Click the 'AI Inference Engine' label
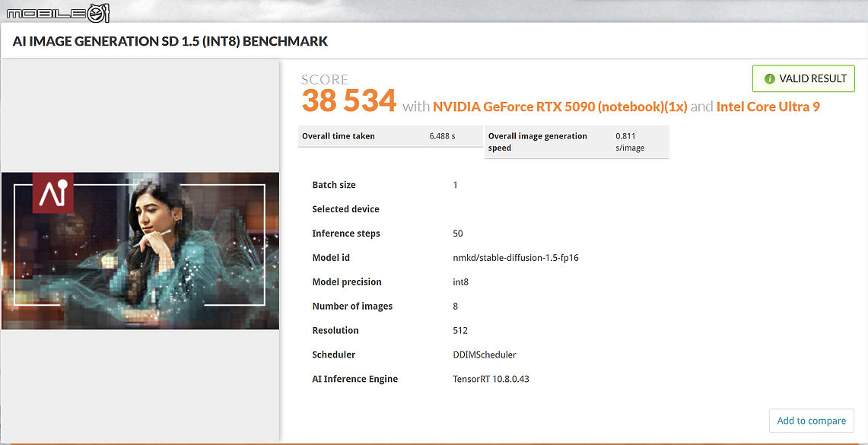Screen dimensions: 868x445 click(355, 379)
